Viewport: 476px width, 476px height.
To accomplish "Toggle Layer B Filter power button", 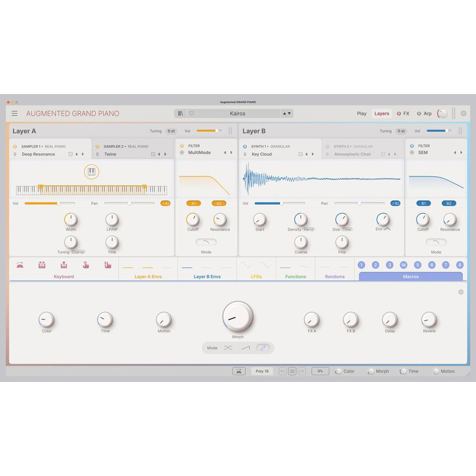I will [412, 146].
